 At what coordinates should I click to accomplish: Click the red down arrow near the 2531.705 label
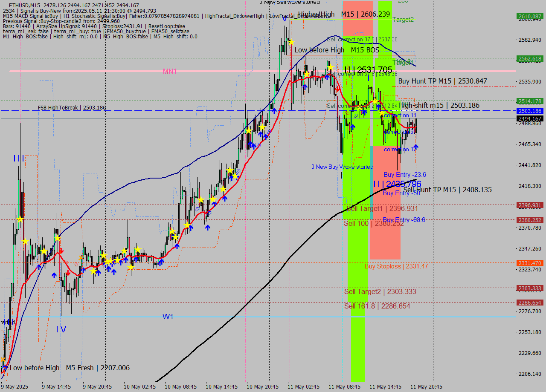click(337, 89)
